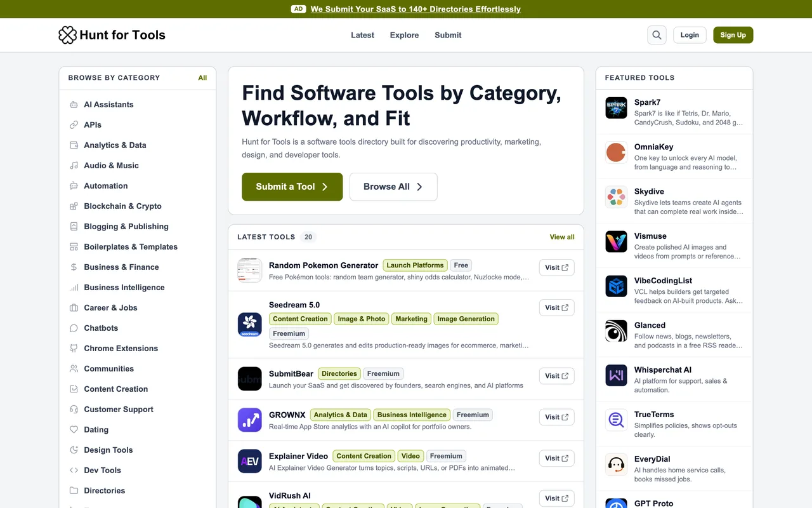
Task: Open the Glanced featured tool icon
Action: [x=616, y=331]
